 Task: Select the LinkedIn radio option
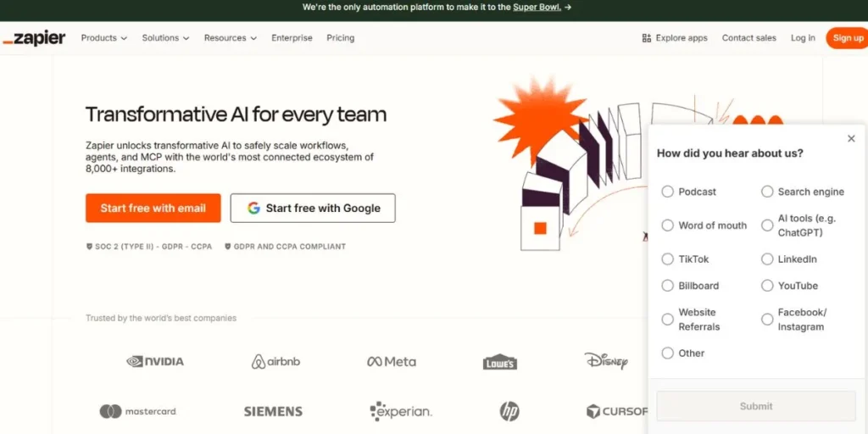(766, 259)
